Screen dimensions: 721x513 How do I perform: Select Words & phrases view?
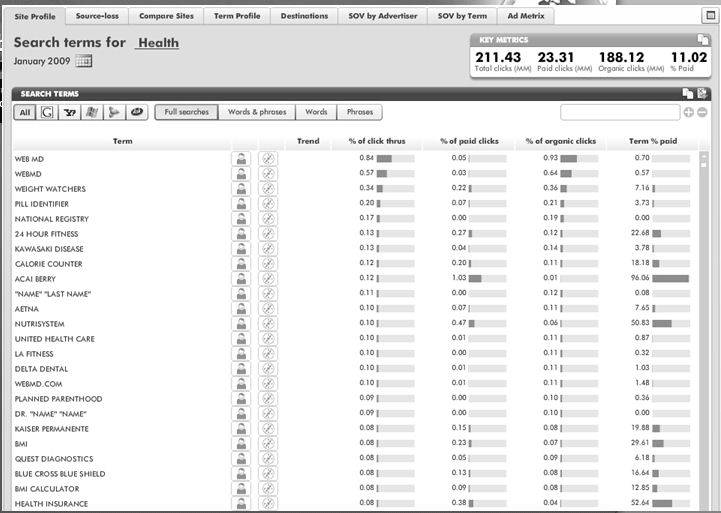(x=257, y=112)
